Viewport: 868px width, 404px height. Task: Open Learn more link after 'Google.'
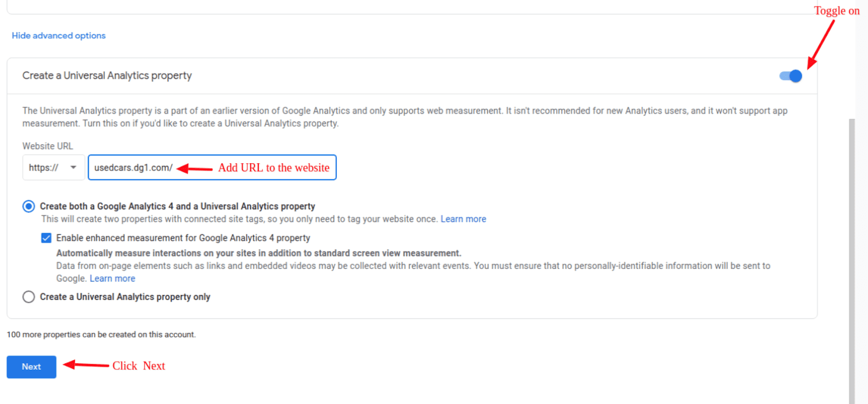click(112, 279)
